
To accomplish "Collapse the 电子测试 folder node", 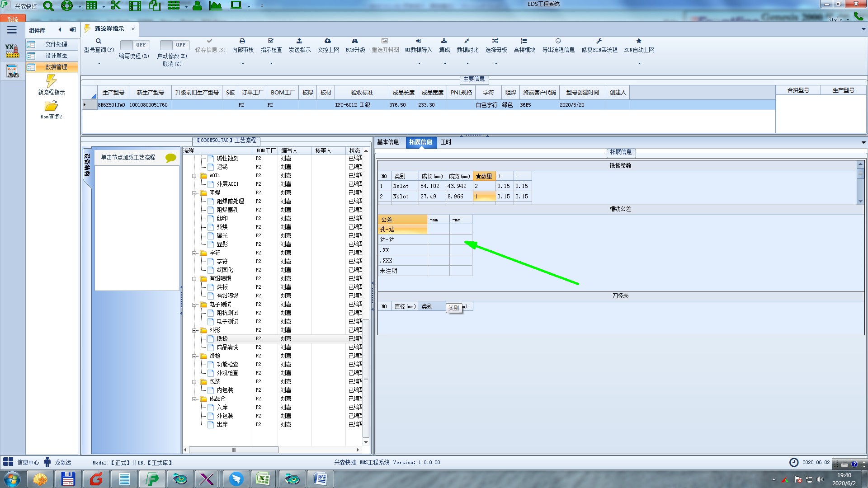I will (x=194, y=305).
